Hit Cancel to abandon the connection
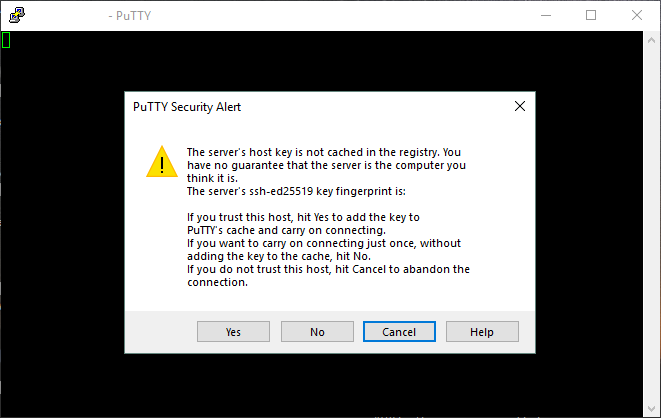661x418 pixels. pyautogui.click(x=399, y=332)
